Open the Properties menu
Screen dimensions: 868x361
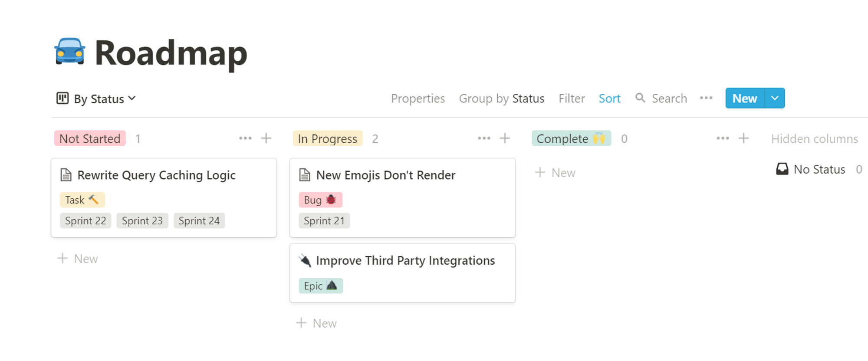pyautogui.click(x=418, y=98)
